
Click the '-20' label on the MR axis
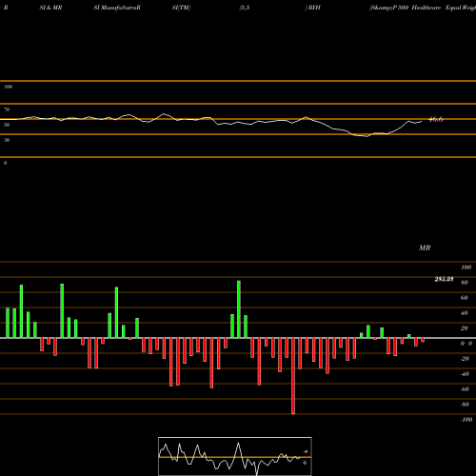click(465, 359)
